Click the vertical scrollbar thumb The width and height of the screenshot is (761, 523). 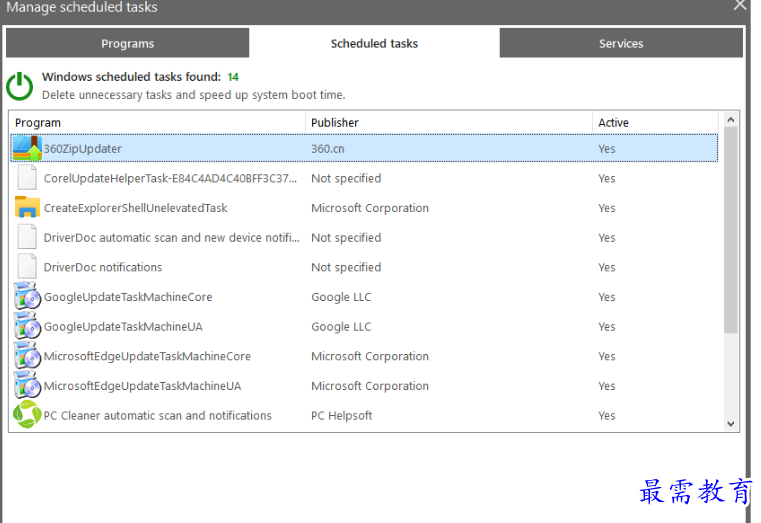(x=731, y=230)
